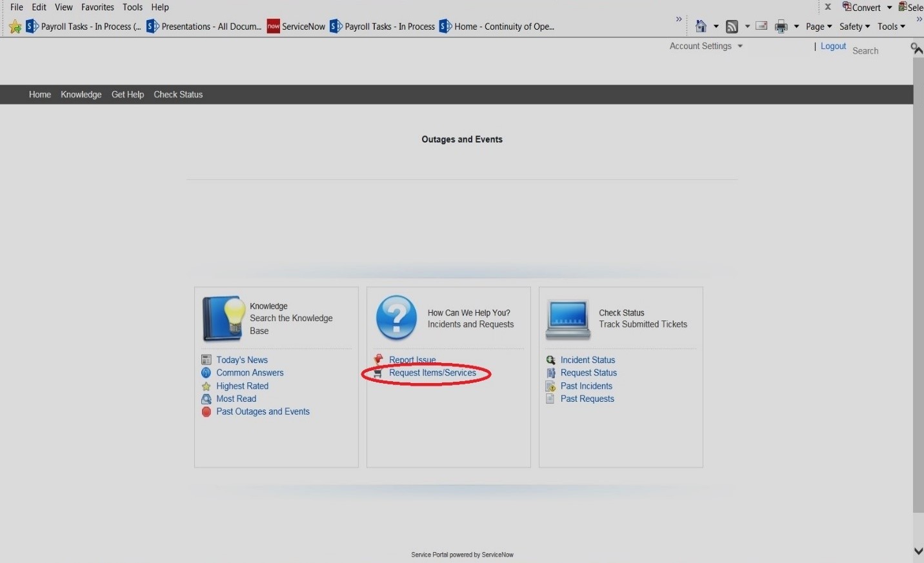Click the Logout link
The width and height of the screenshot is (924, 563).
pyautogui.click(x=832, y=46)
